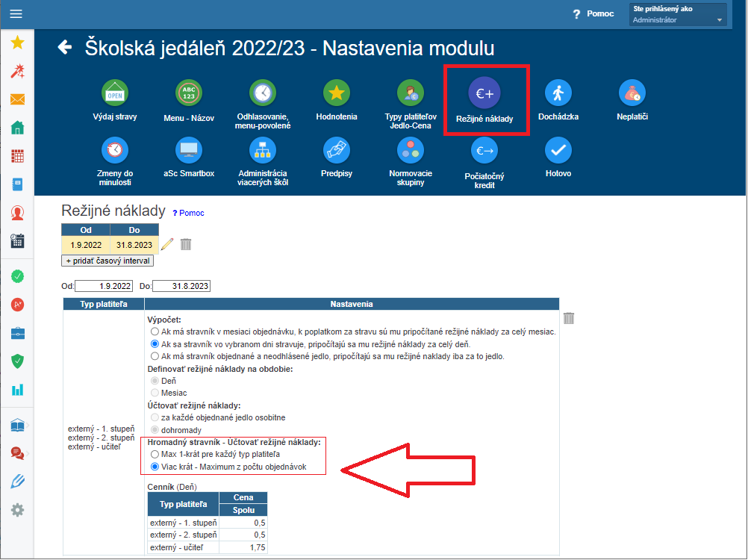Open the Pomoc help in top bar
Screen dimensions: 748x560
tap(593, 13)
